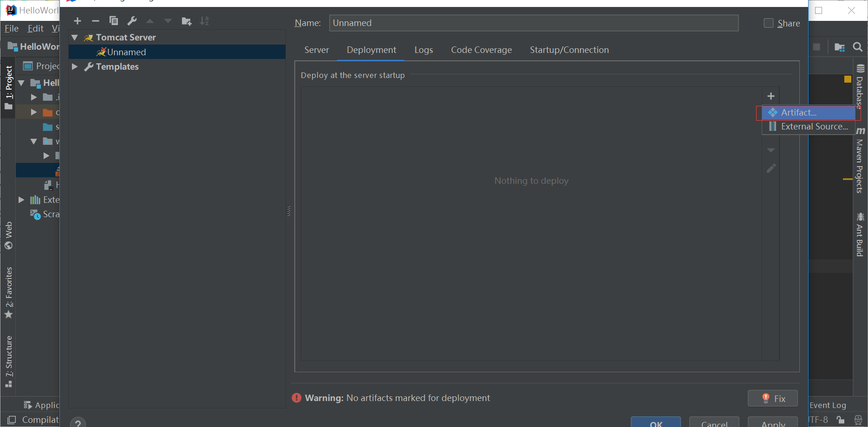The image size is (868, 427).
Task: Move configuration down arrow in toolbar
Action: [x=168, y=21]
